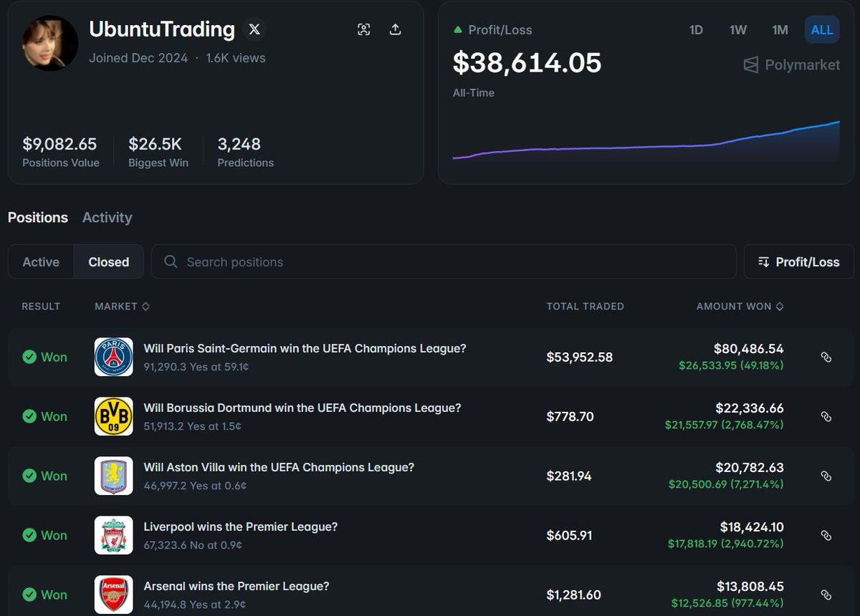
Task: Select the 1D profit/loss range
Action: (696, 30)
